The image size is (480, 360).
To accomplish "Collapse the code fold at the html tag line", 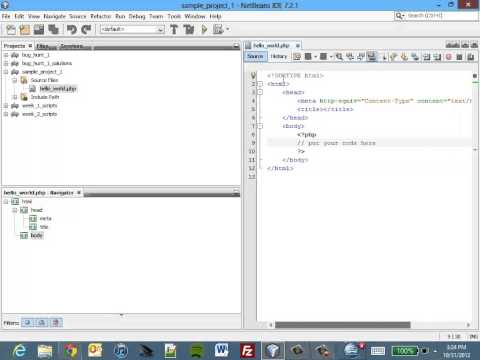I will tap(260, 84).
